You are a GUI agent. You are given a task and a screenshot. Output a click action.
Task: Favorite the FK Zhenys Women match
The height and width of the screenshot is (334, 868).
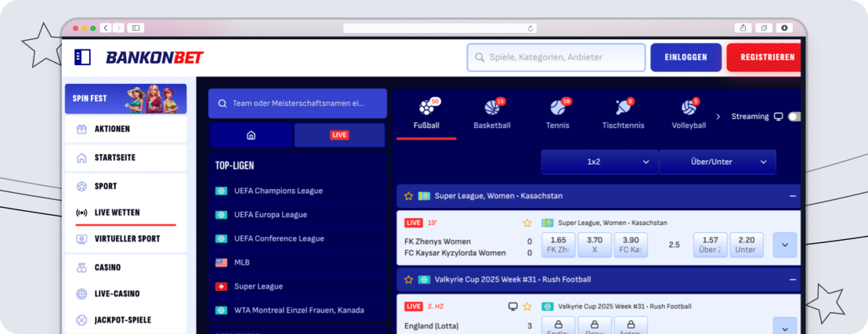coord(527,223)
